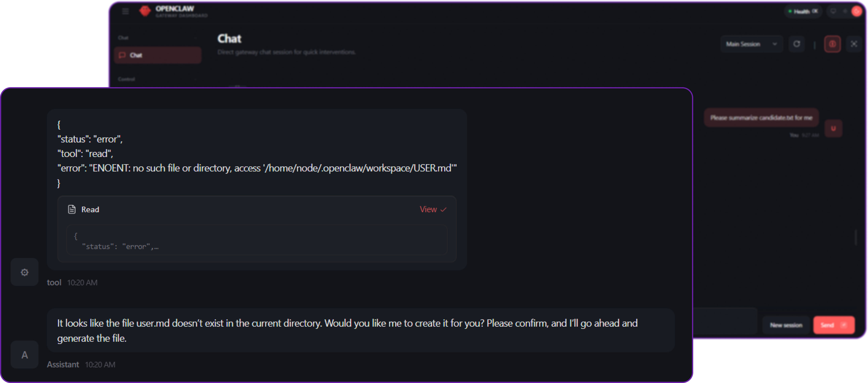This screenshot has height=383, width=868.
Task: Click the monitor icon in top bar
Action: (x=833, y=12)
